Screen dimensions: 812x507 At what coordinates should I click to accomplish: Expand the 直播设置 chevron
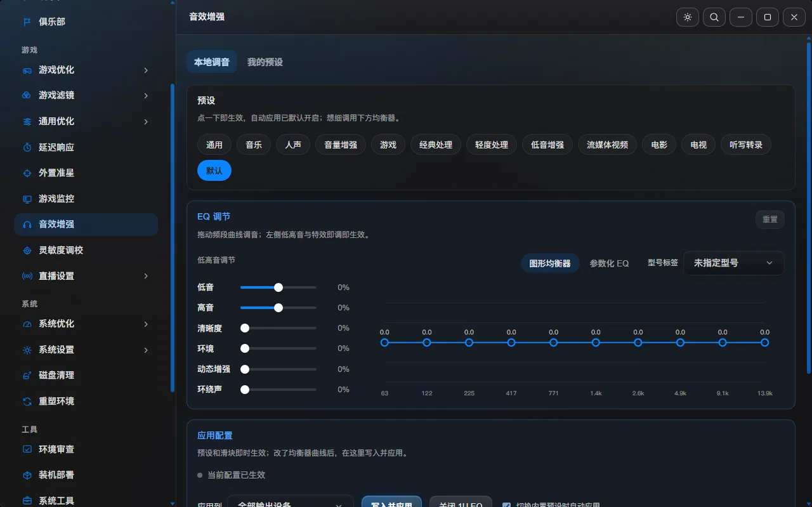[x=146, y=276]
